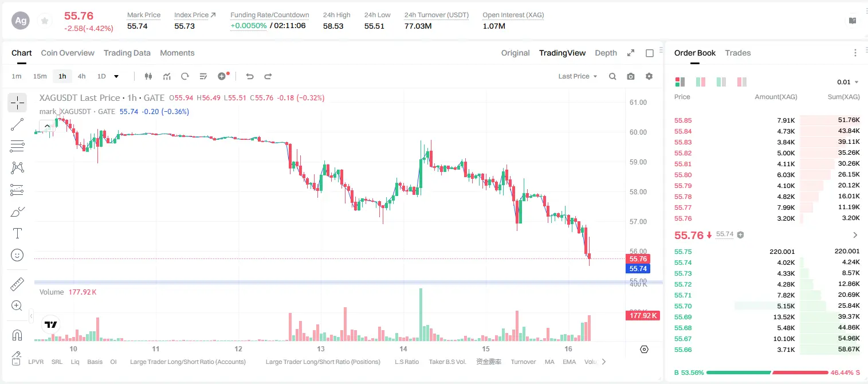Show only sell orders in order book
The width and height of the screenshot is (868, 384).
pyautogui.click(x=741, y=82)
